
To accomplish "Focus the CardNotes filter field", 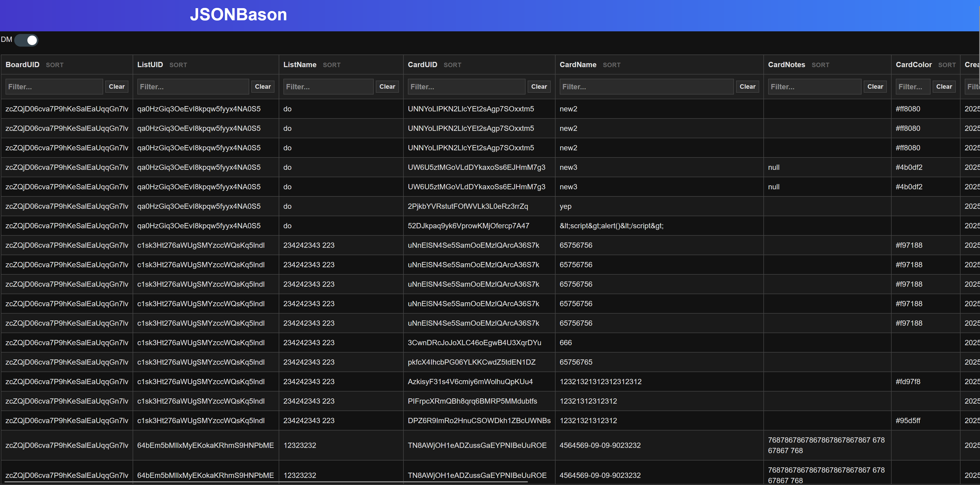I will click(814, 87).
